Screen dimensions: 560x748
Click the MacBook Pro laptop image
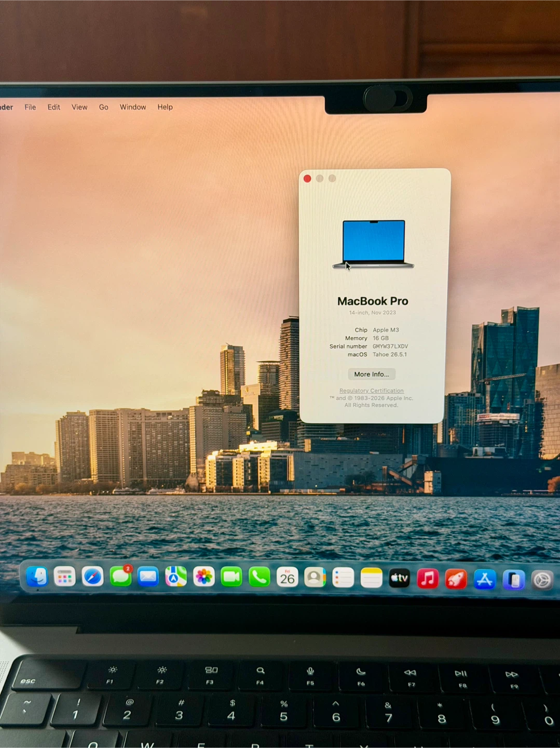pos(373,244)
